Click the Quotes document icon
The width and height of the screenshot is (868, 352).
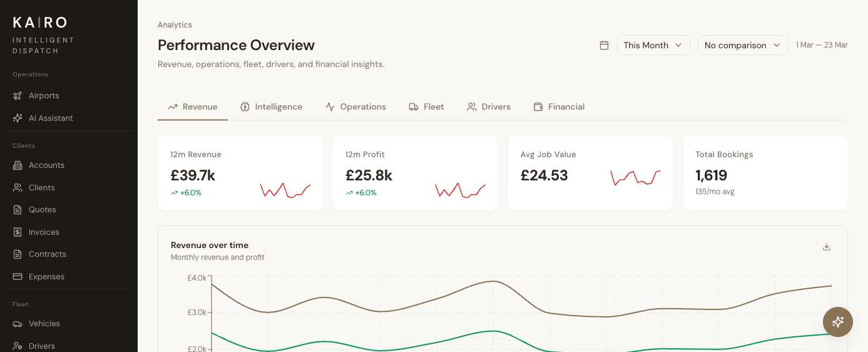coord(18,210)
